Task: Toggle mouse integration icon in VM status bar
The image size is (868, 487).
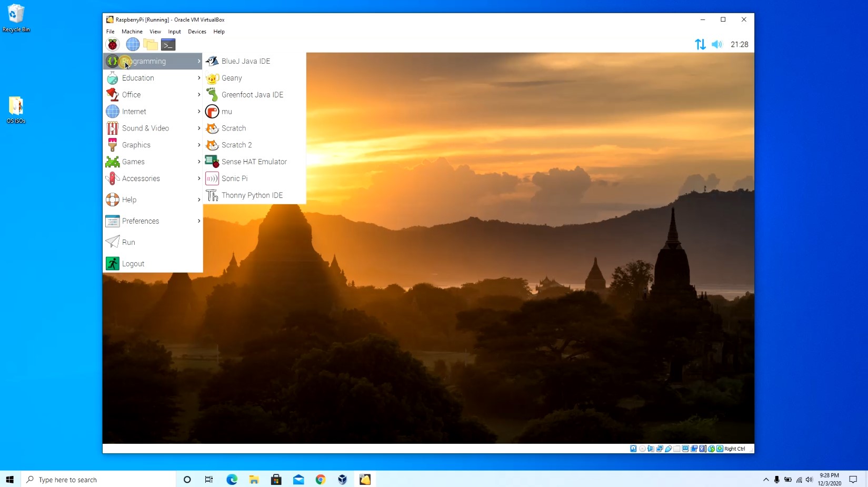Action: click(x=712, y=449)
